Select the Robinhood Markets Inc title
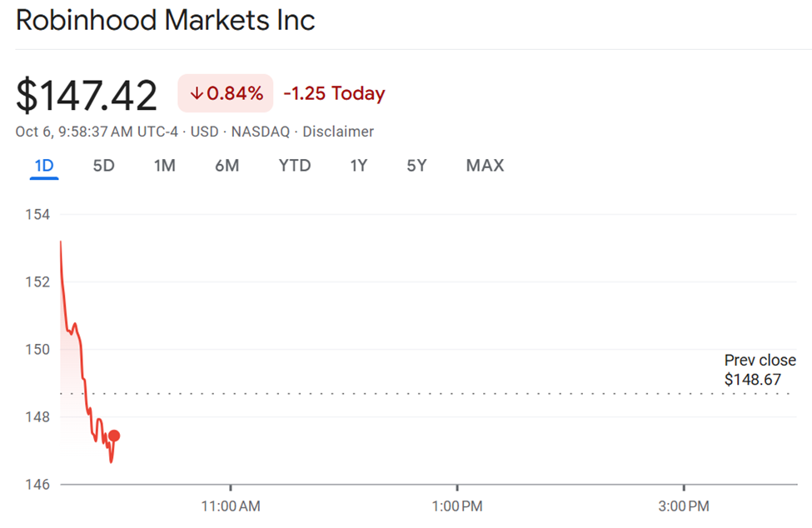This screenshot has width=812, height=528. [x=165, y=20]
